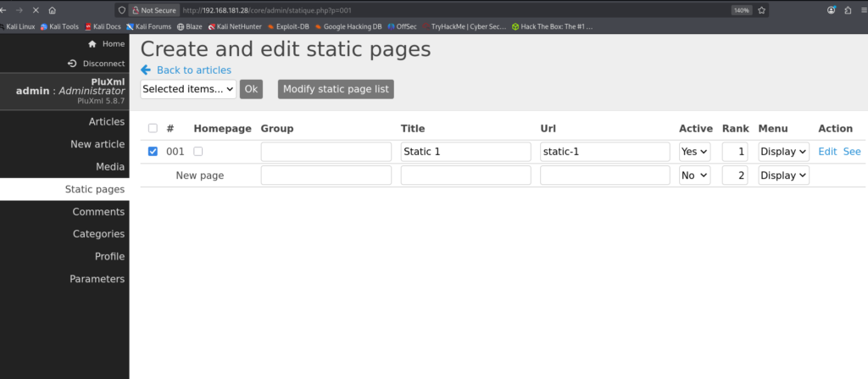
Task: Click the Title field of New page row
Action: [x=465, y=176]
